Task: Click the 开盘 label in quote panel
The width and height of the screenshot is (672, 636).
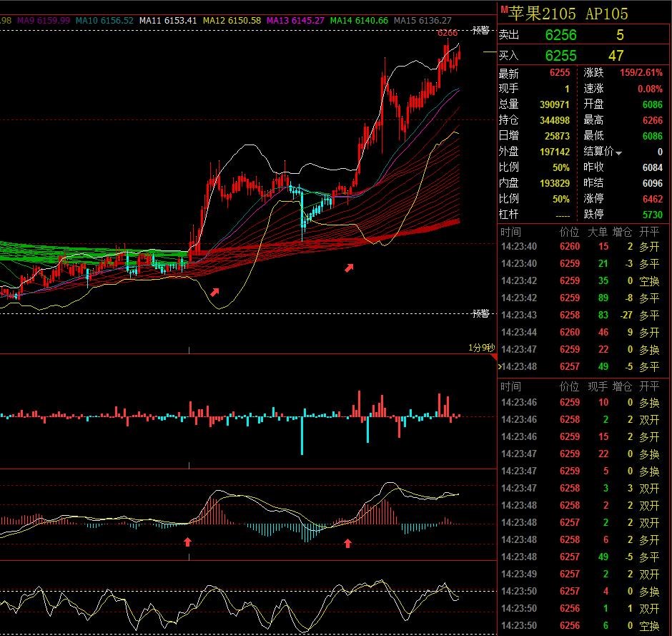Action: (593, 104)
